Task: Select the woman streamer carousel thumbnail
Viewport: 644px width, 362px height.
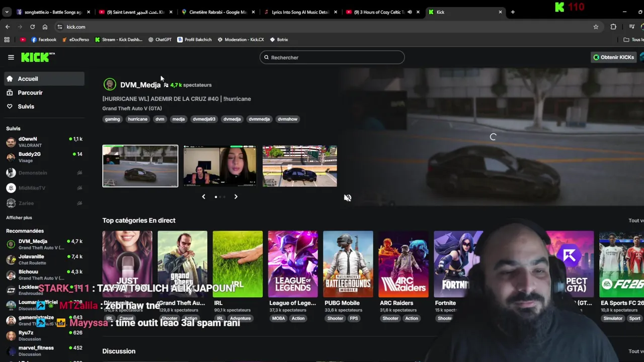Action: pos(219,166)
